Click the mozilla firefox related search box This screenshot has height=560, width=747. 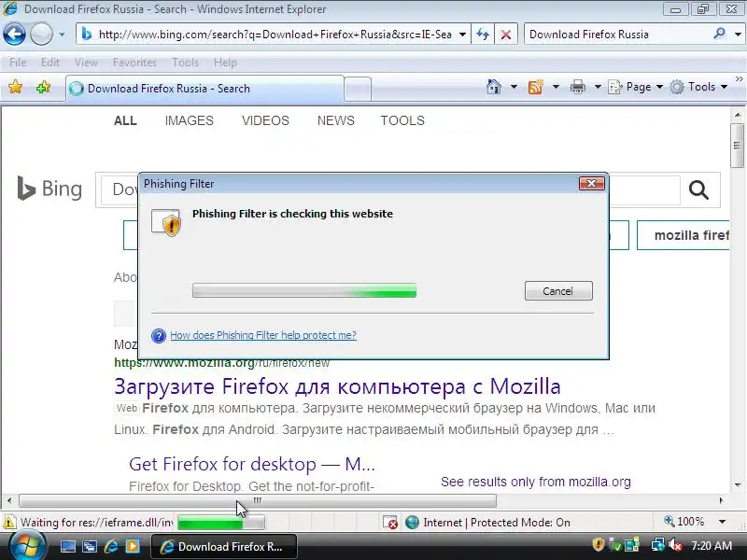684,235
